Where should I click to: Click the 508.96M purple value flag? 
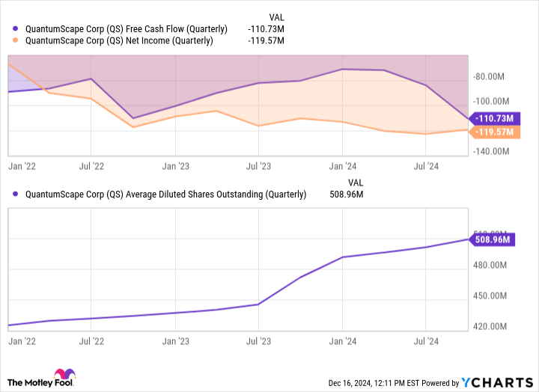click(x=493, y=239)
